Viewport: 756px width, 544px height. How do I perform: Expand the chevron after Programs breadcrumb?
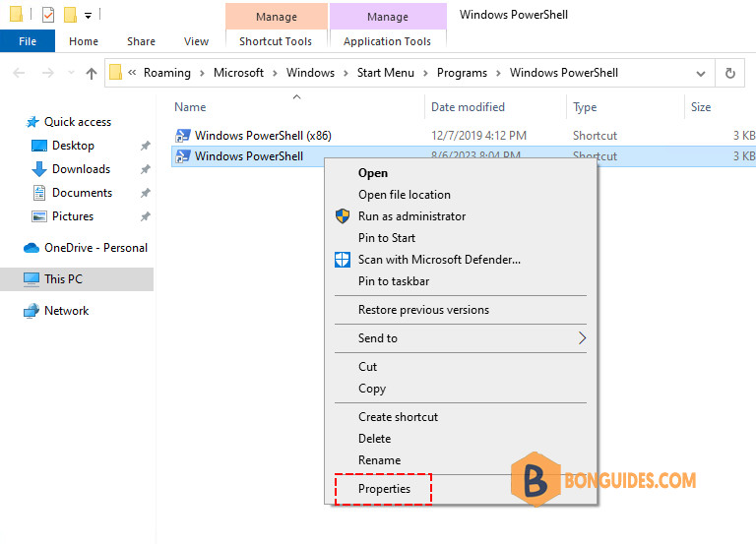tap(498, 73)
